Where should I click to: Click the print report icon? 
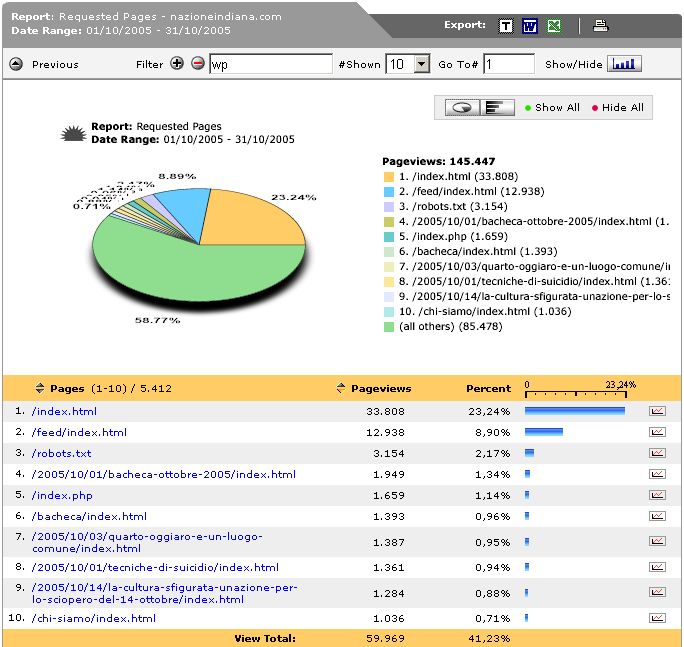600,26
